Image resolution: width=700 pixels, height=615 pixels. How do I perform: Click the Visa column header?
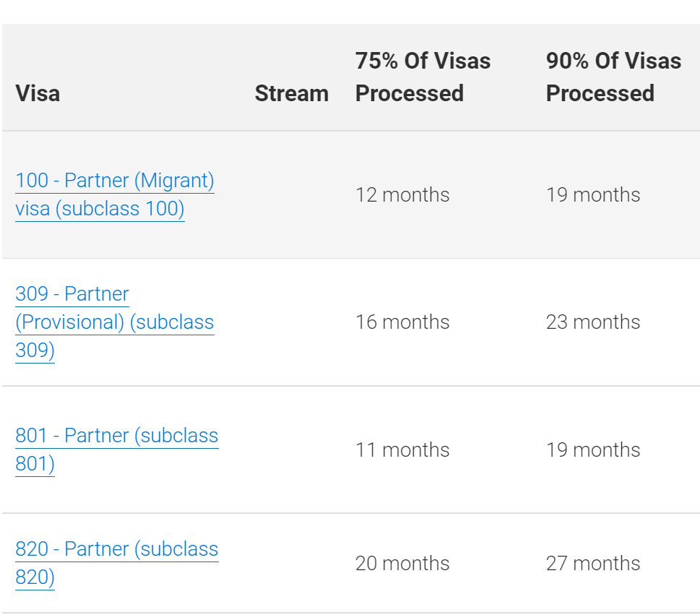click(x=38, y=93)
